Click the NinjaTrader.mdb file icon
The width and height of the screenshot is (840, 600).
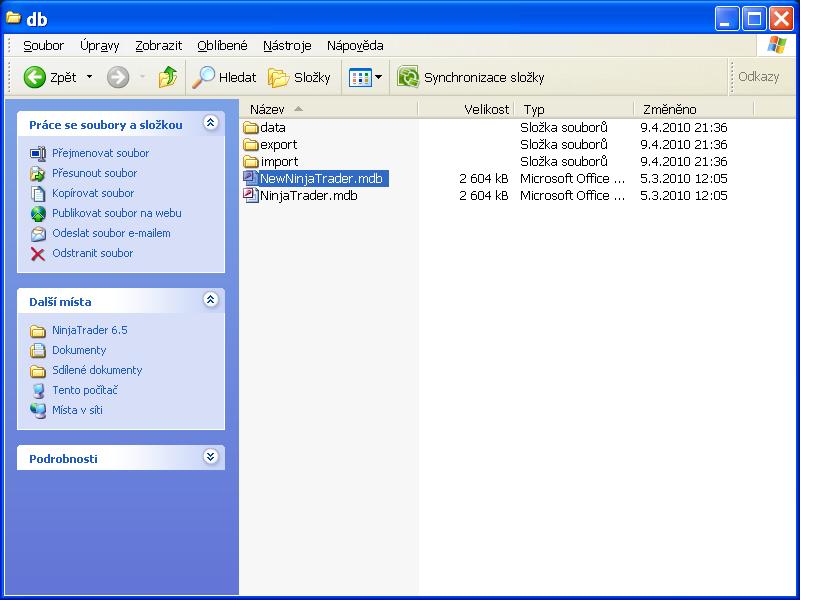(250, 195)
